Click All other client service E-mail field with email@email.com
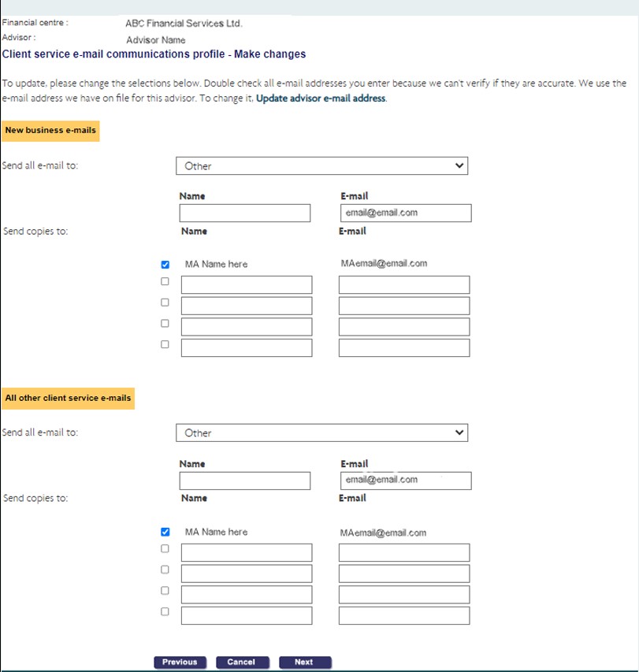The image size is (639, 672). 405,481
